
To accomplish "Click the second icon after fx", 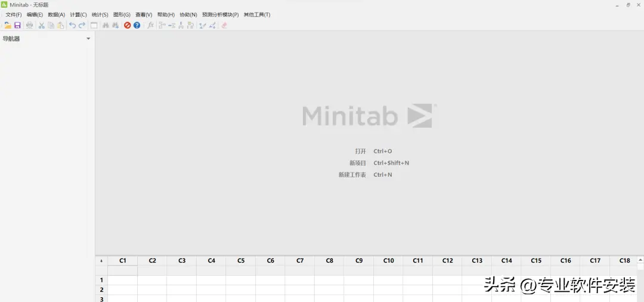I will click(172, 25).
